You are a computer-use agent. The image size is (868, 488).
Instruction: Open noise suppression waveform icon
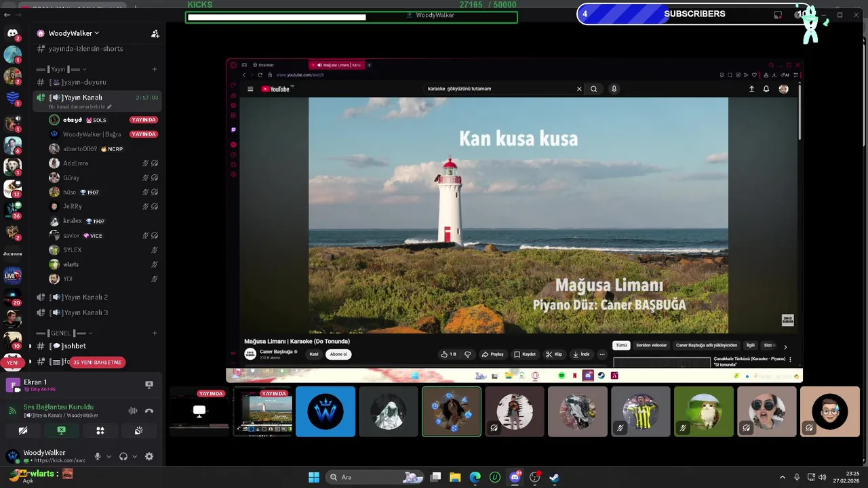pyautogui.click(x=133, y=411)
